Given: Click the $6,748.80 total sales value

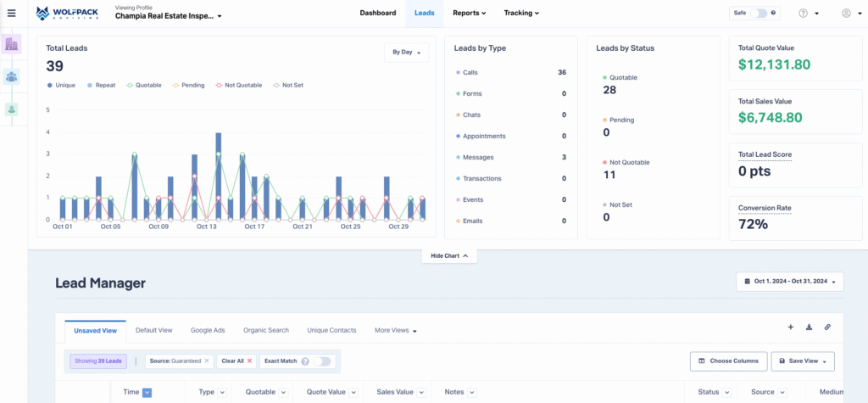Looking at the screenshot, I should [x=770, y=118].
